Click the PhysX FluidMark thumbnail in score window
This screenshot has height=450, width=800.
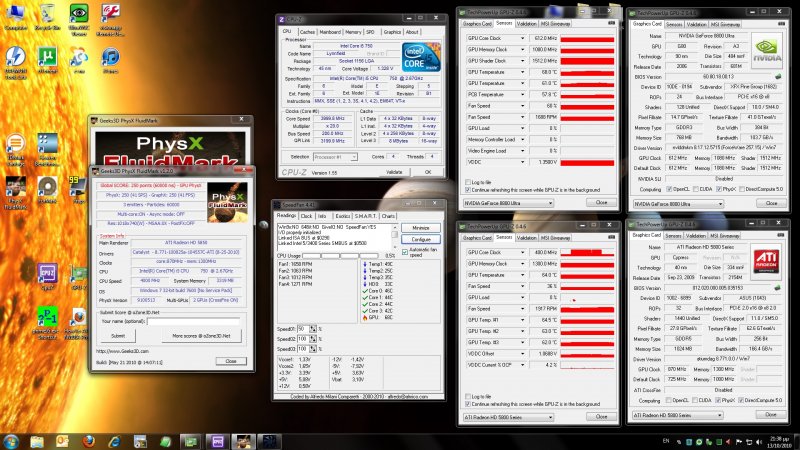(x=228, y=202)
